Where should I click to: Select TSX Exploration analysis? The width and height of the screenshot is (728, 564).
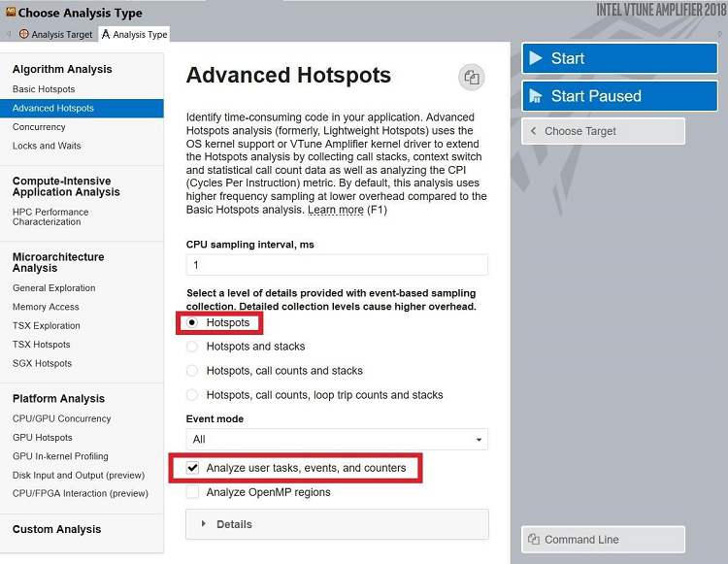[x=46, y=326]
